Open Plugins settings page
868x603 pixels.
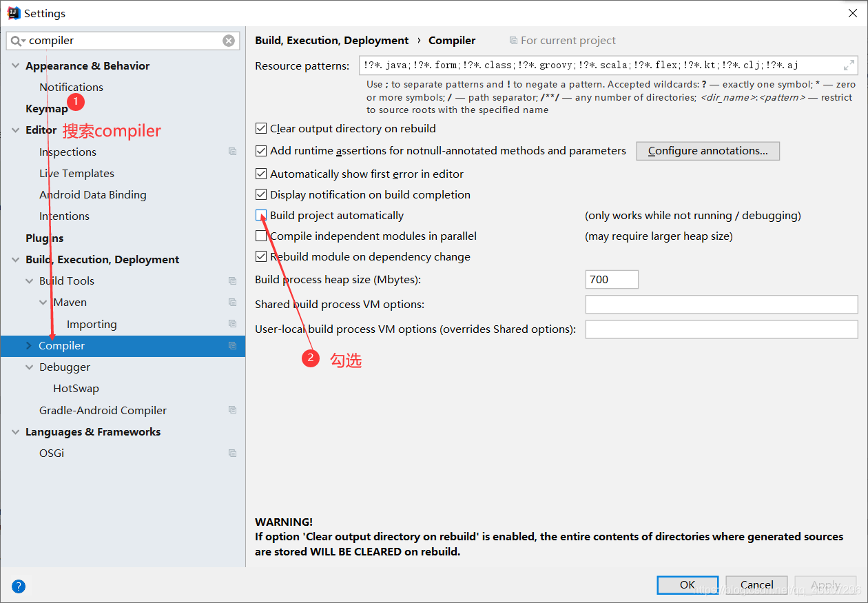click(x=45, y=238)
